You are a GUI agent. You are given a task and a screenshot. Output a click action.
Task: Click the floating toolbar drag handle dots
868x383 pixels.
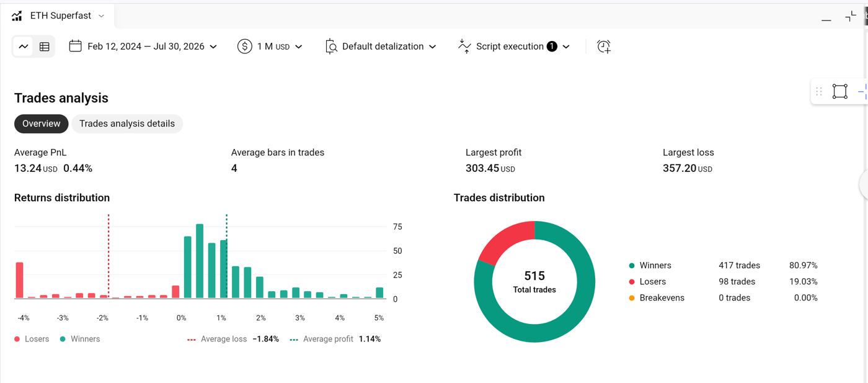pyautogui.click(x=819, y=91)
